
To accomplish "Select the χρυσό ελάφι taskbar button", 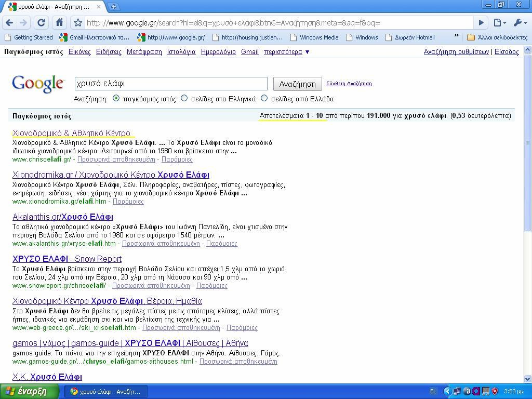I will [x=105, y=392].
